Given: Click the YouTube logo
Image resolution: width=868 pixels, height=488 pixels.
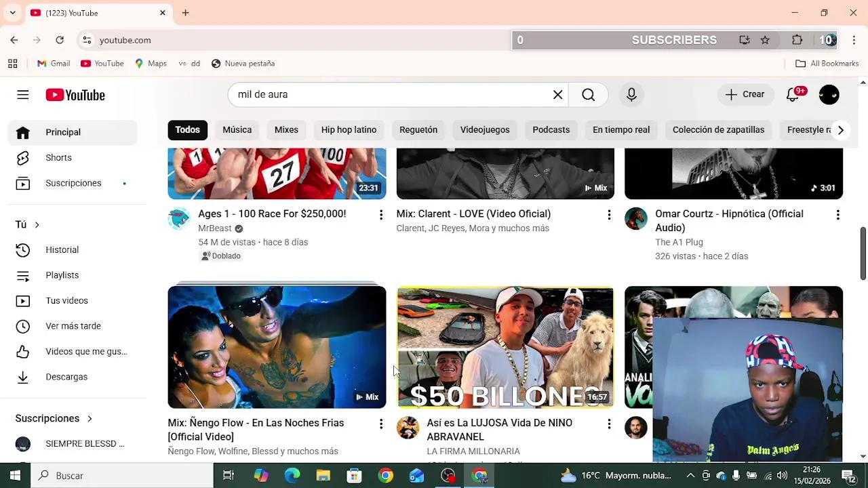Looking at the screenshot, I should 75,95.
